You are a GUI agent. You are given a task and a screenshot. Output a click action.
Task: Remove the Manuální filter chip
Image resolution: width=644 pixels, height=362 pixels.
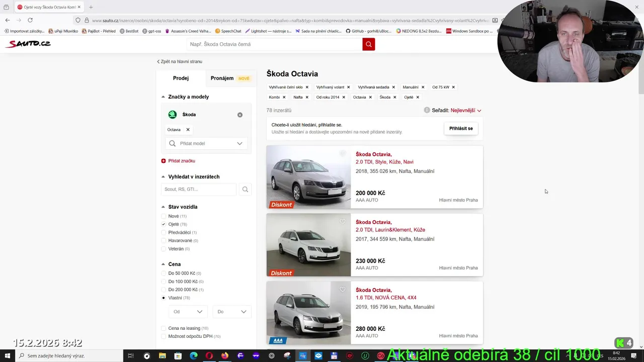[x=423, y=87]
